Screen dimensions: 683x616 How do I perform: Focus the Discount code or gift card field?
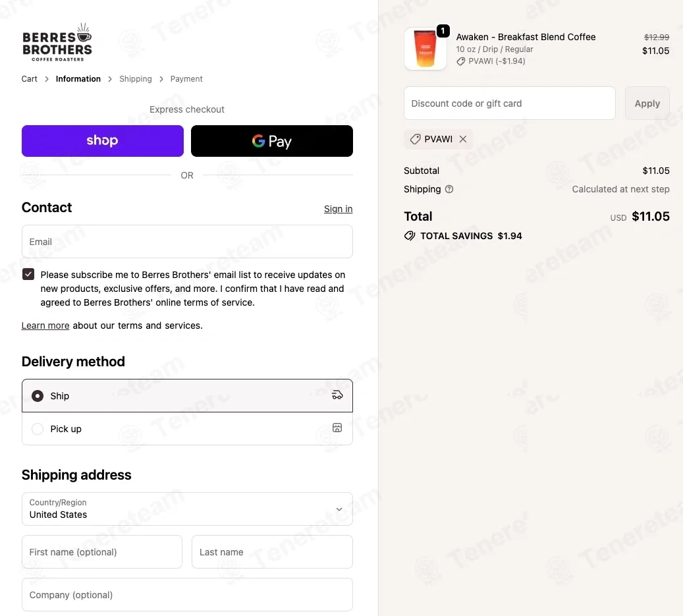click(510, 103)
